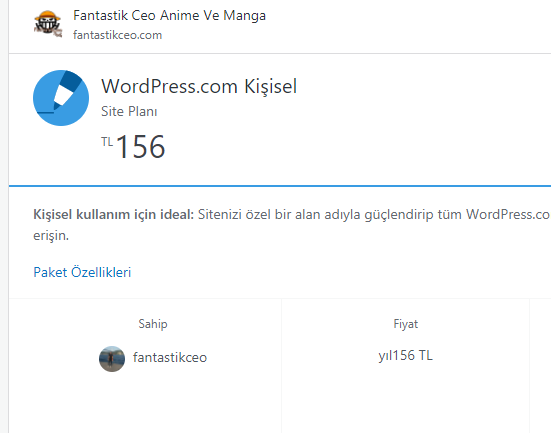Click the TL 156 plan price

[133, 147]
